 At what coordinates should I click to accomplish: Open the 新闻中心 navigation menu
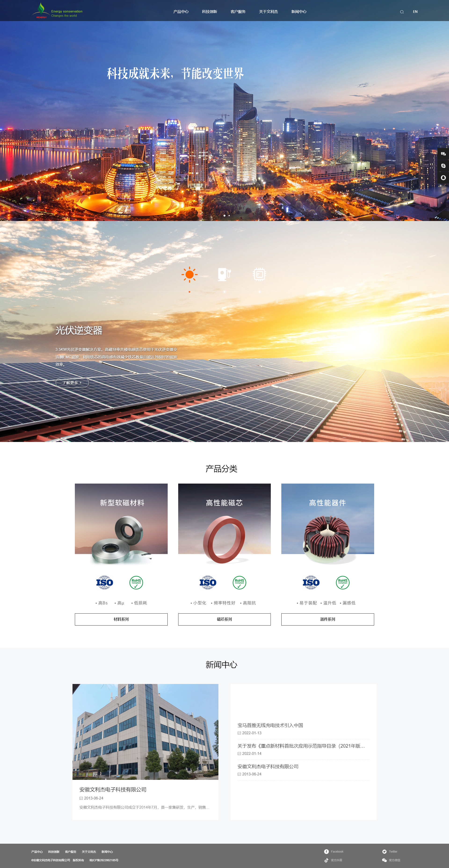tap(299, 12)
